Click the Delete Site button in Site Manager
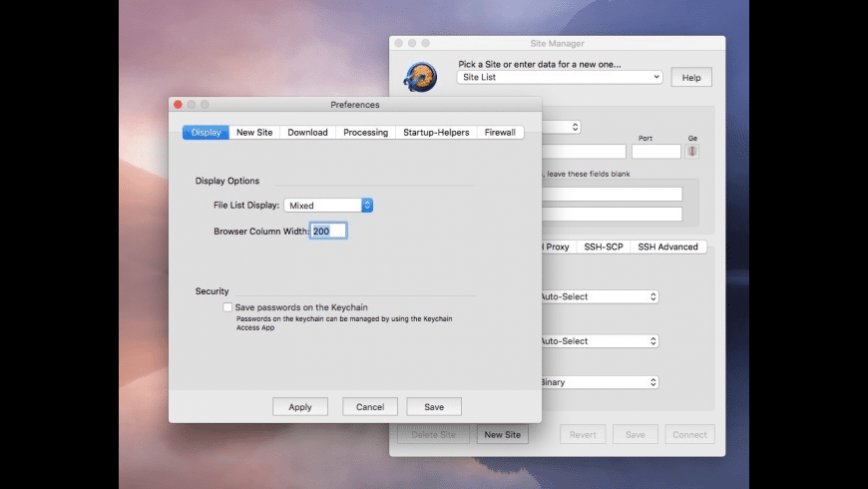868x489 pixels. 433,435
